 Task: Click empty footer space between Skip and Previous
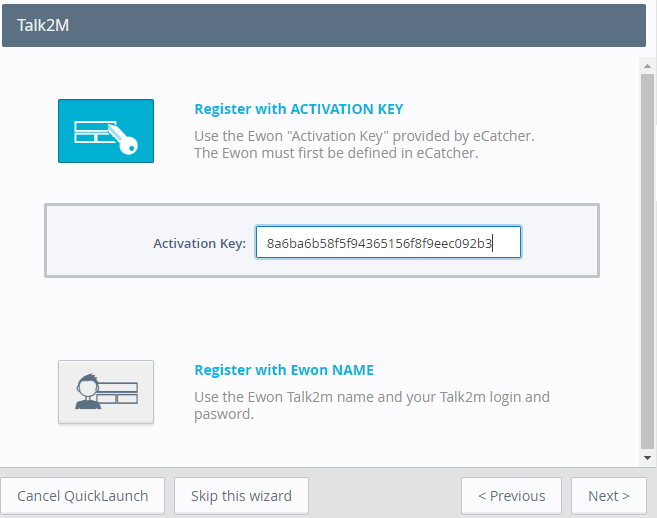click(384, 495)
